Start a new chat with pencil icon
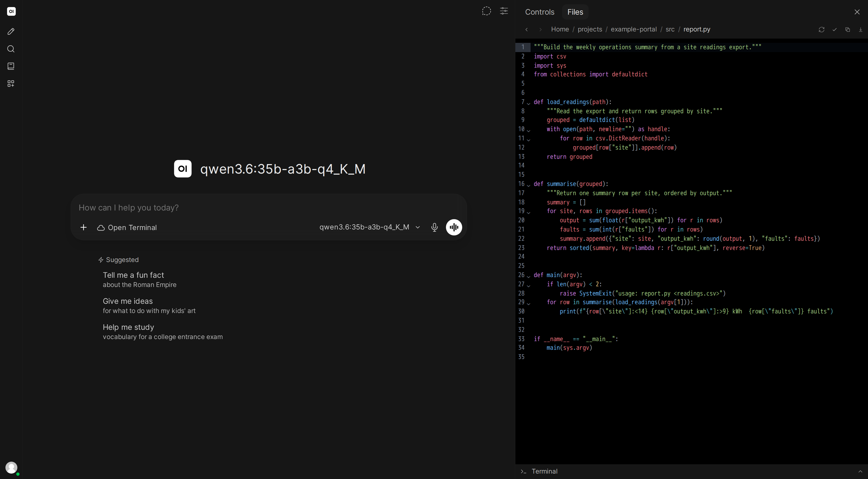Viewport: 868px width, 479px height. click(x=11, y=31)
